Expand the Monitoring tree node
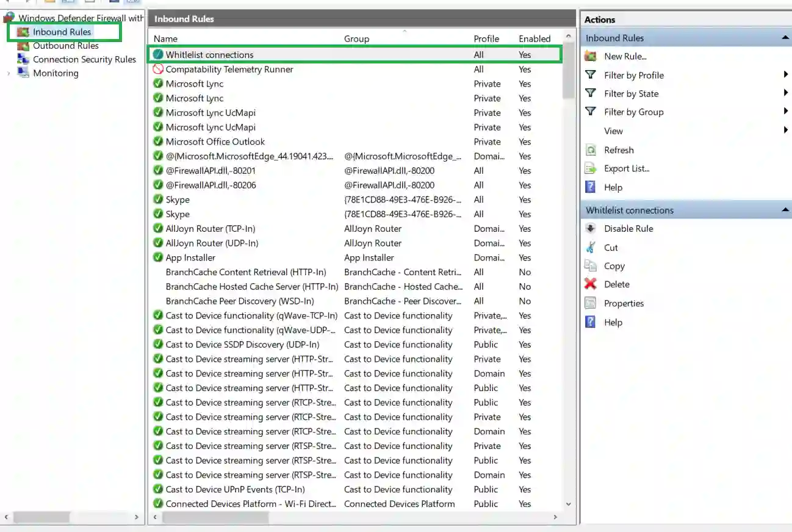This screenshot has width=792, height=532. 9,73
